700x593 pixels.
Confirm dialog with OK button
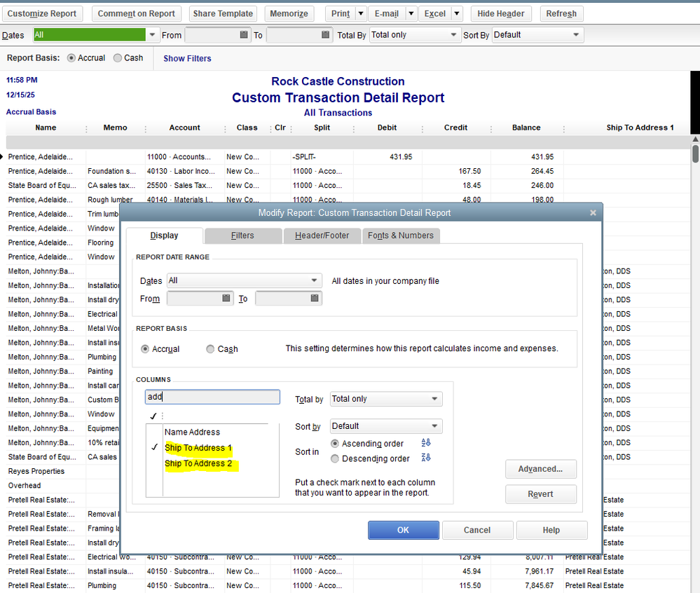403,530
